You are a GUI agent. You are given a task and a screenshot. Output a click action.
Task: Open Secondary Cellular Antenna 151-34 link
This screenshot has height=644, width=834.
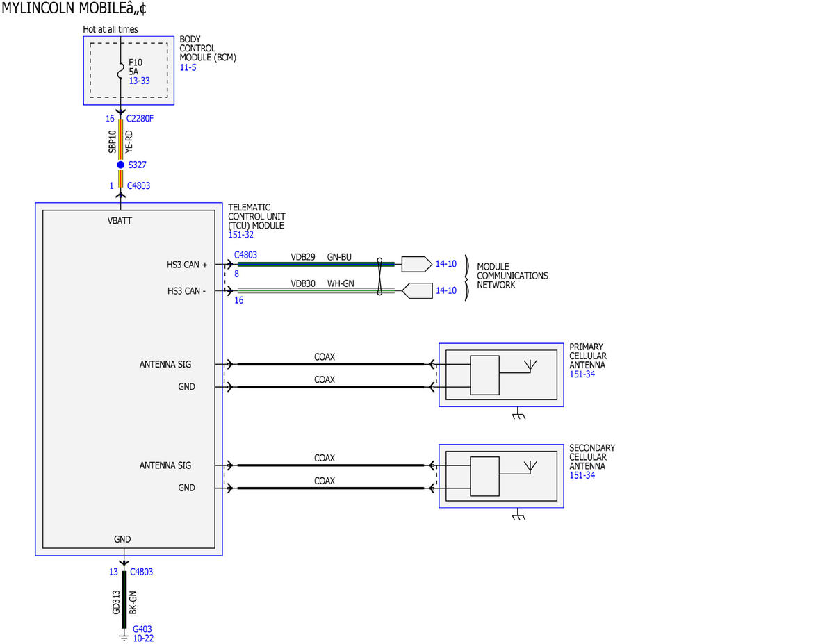click(582, 475)
